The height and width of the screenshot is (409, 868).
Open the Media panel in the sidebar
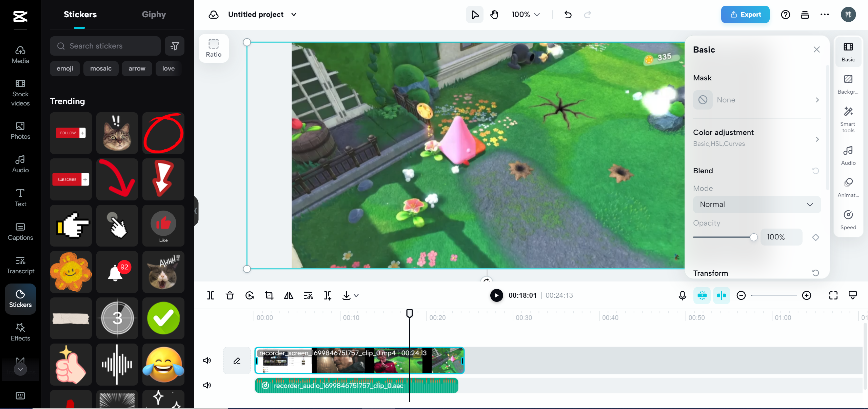(20, 55)
